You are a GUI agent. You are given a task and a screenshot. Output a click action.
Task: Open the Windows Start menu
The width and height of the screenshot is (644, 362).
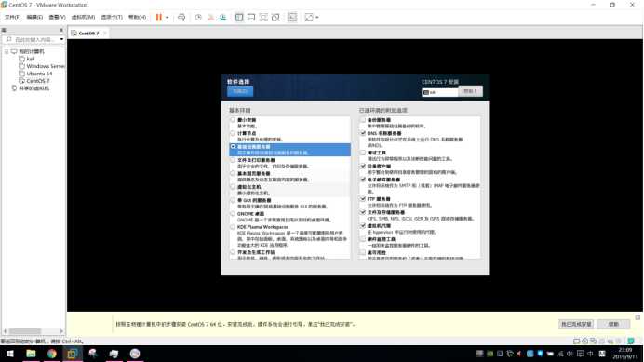pyautogui.click(x=10, y=354)
